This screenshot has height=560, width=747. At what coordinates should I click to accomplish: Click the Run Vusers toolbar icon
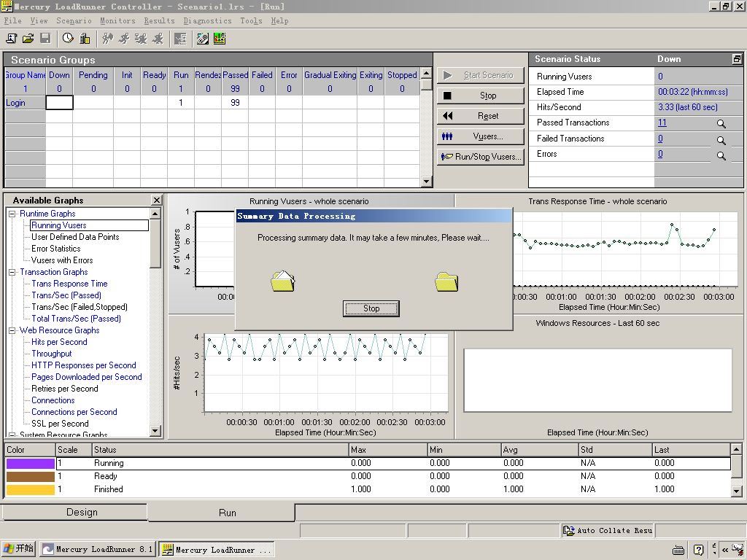pos(124,39)
